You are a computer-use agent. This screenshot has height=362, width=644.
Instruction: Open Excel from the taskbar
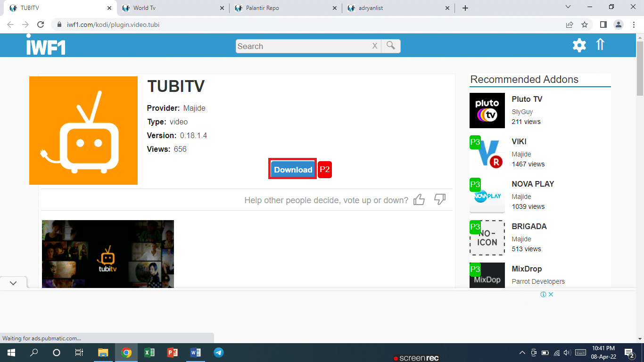tap(149, 353)
